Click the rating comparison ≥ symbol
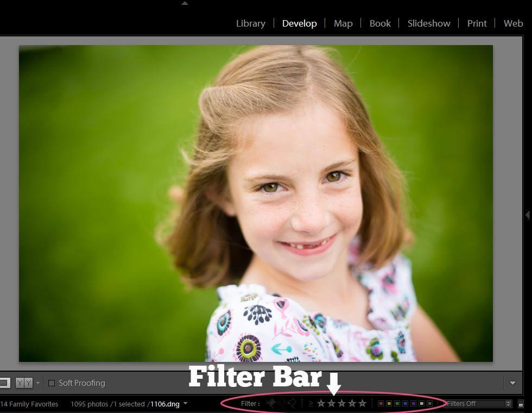532x413 pixels. tap(311, 404)
